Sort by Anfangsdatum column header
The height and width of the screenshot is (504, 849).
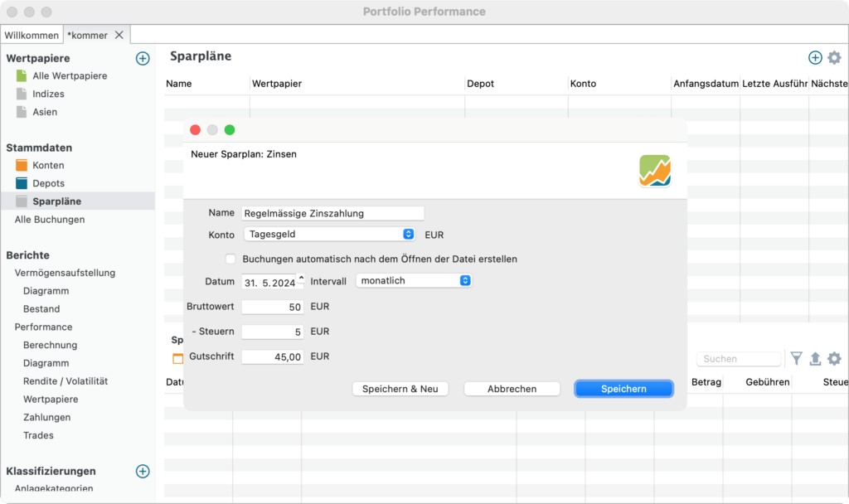pyautogui.click(x=706, y=84)
